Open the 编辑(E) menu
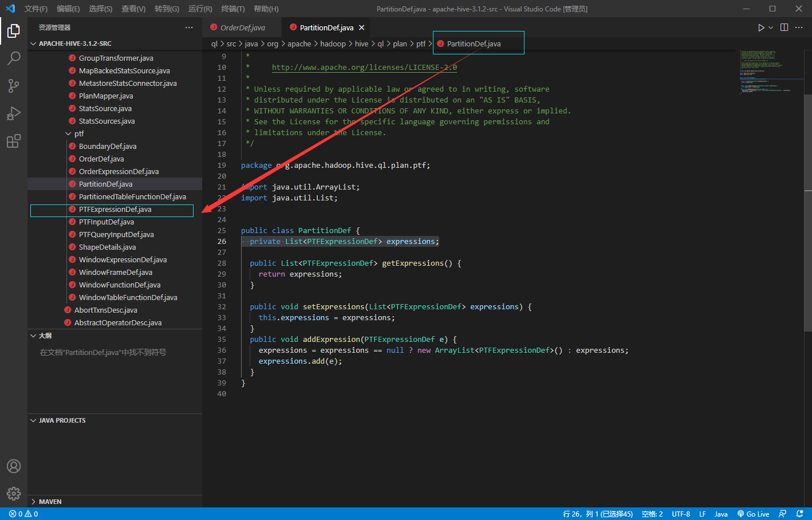812x520 pixels. point(68,9)
